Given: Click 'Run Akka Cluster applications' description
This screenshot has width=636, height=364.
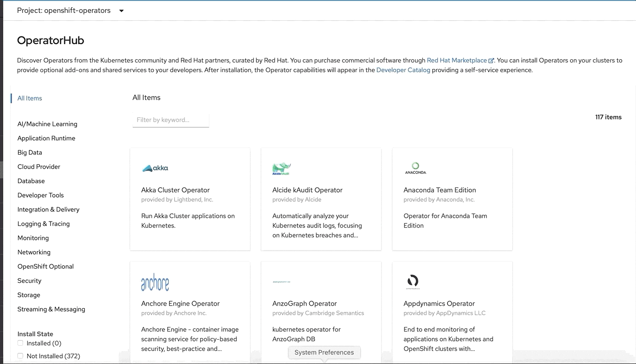Looking at the screenshot, I should (188, 221).
